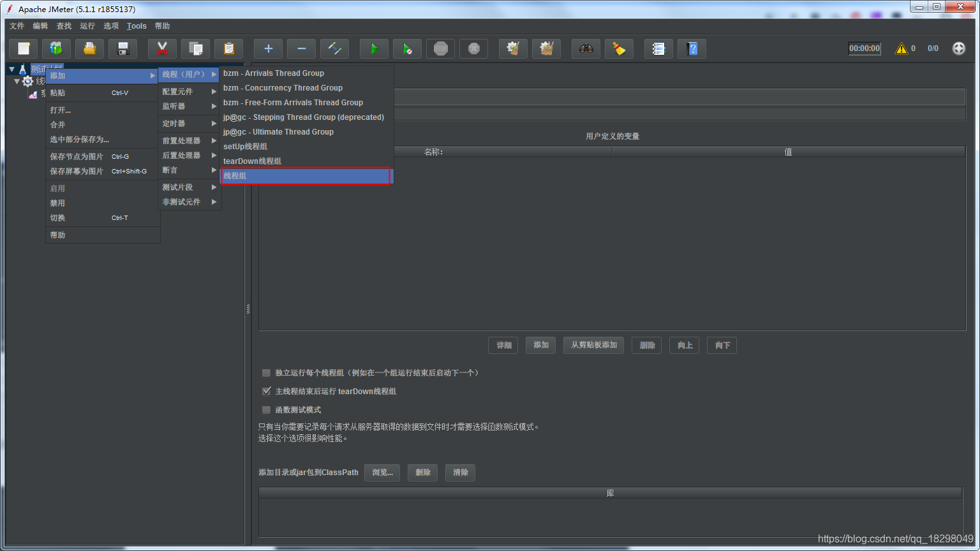Expand the 监听器 submenu
The width and height of the screenshot is (980, 551).
(189, 107)
